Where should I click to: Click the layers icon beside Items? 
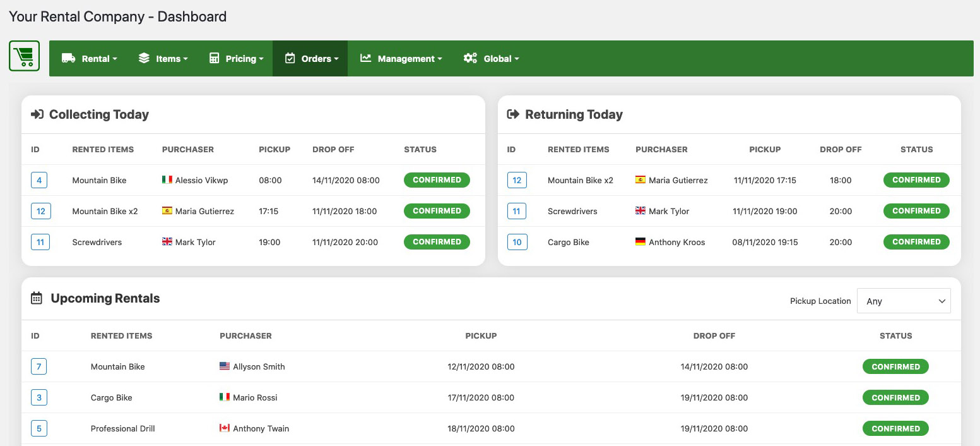[144, 58]
